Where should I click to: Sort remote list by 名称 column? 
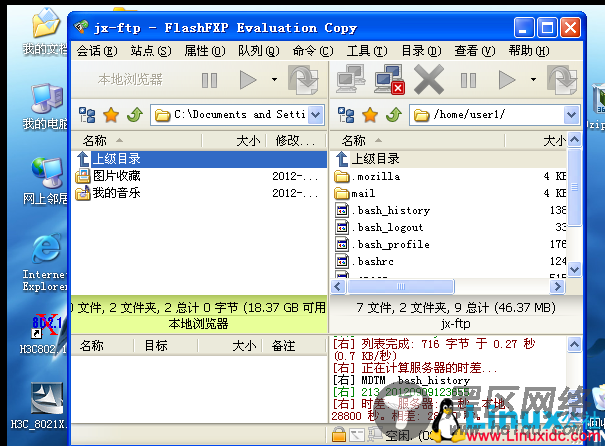pos(417,141)
